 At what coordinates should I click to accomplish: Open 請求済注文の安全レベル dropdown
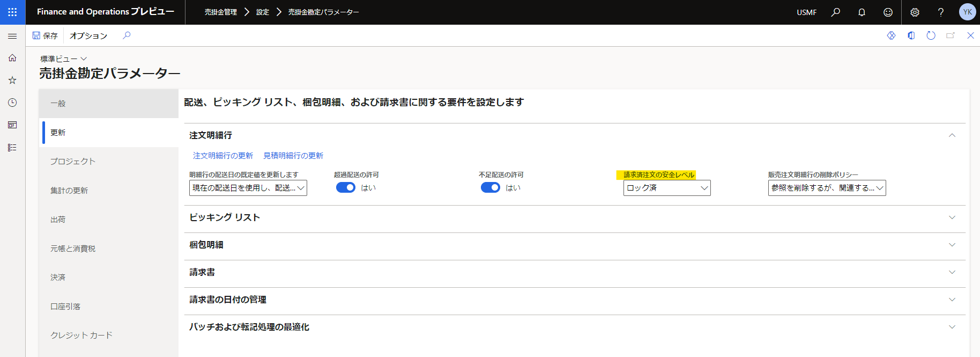pyautogui.click(x=666, y=188)
